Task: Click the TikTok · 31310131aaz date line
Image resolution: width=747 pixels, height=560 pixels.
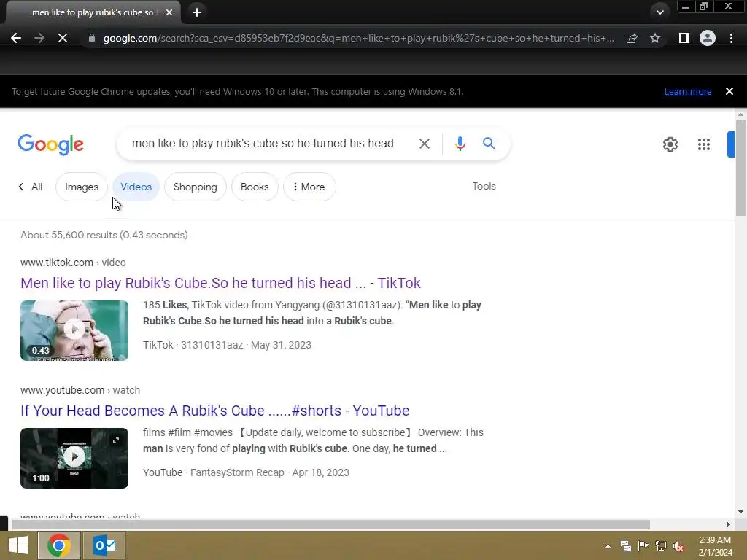Action: tap(227, 345)
